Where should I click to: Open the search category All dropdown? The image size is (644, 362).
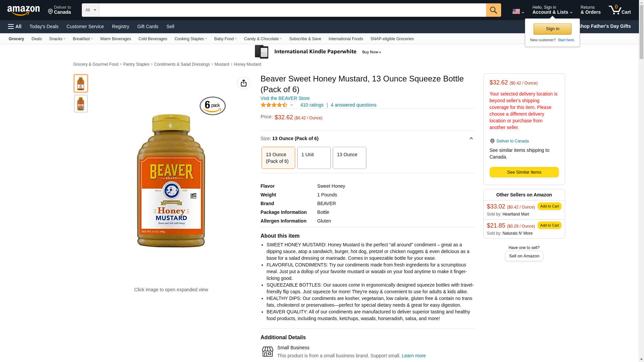[x=91, y=10]
